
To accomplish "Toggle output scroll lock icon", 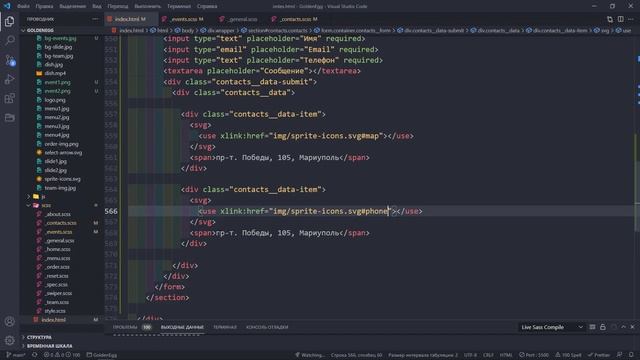I will coord(603,327).
